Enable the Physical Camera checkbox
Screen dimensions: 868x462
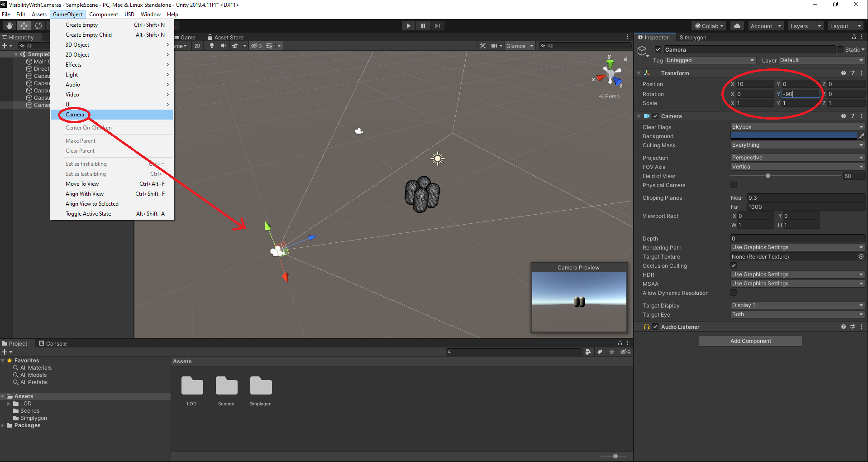click(x=733, y=185)
